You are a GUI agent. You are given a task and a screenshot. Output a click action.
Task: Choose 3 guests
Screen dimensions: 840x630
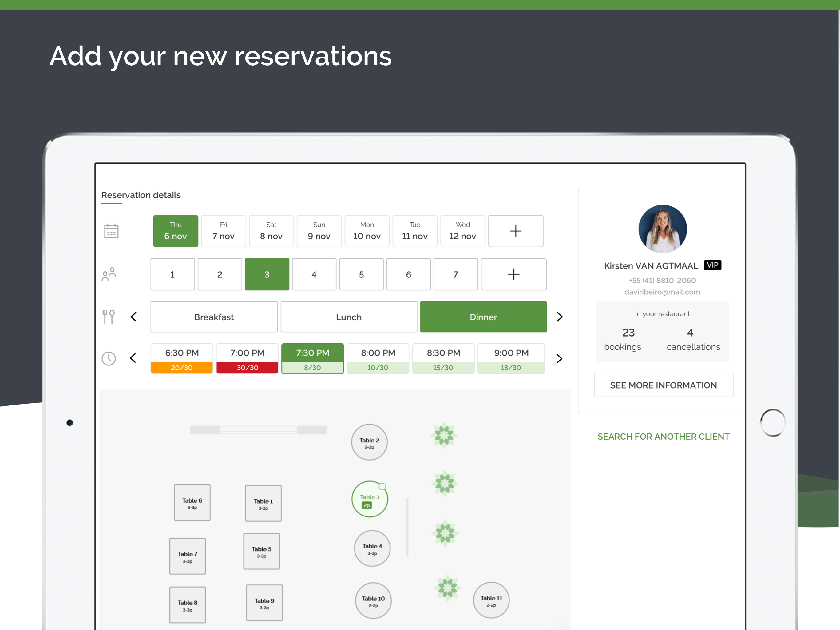coord(267,274)
